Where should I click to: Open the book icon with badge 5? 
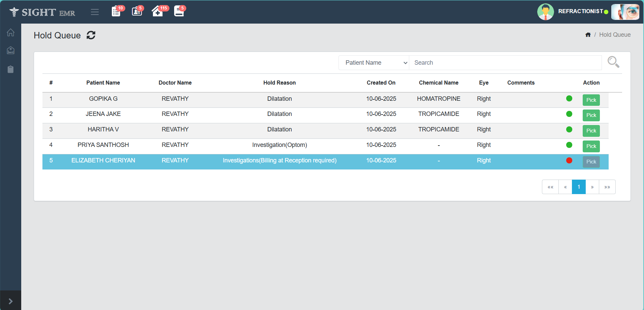pyautogui.click(x=179, y=11)
